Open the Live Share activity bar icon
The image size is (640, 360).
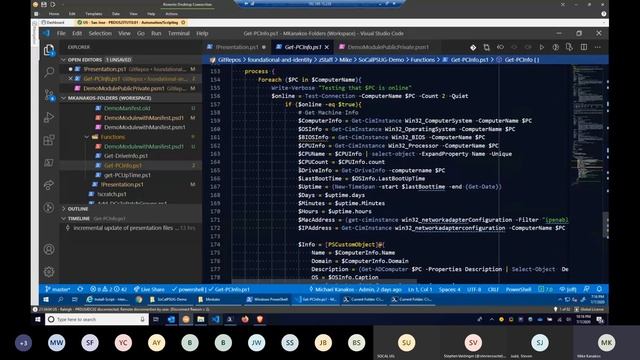[x=49, y=185]
